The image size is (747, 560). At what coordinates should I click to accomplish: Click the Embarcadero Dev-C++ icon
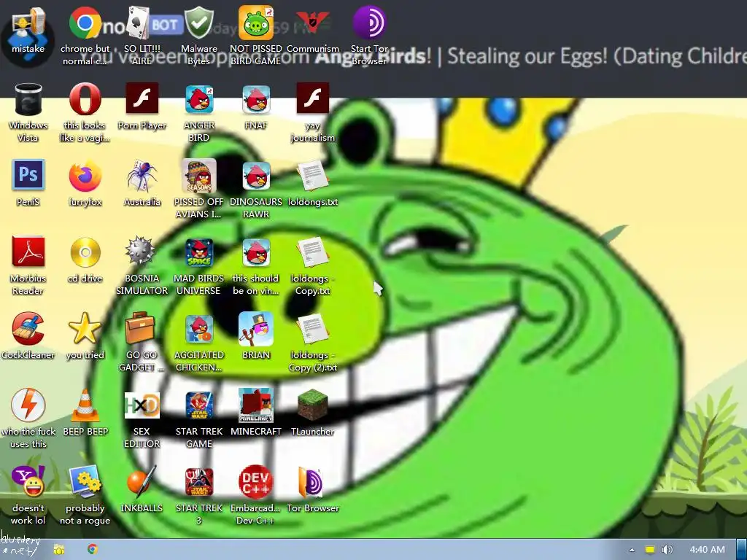click(256, 482)
